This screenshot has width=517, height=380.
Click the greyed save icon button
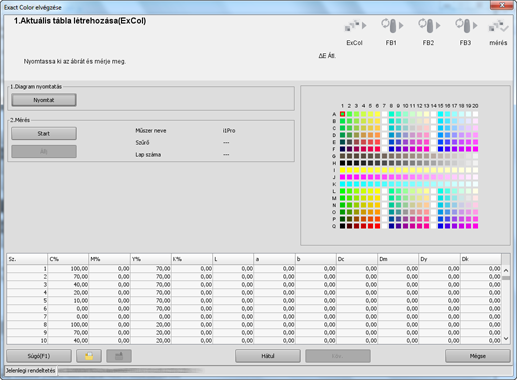(119, 356)
